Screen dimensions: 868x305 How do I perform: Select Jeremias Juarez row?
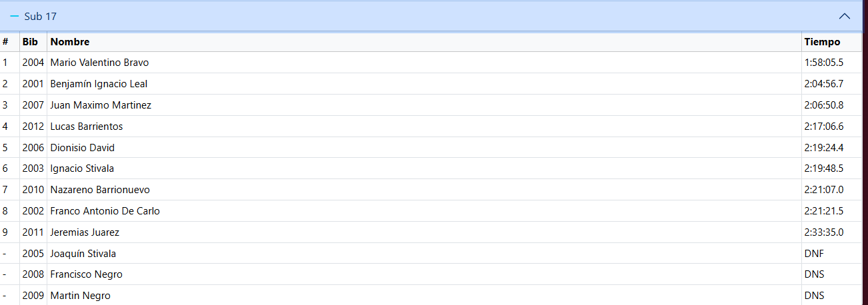[431, 232]
